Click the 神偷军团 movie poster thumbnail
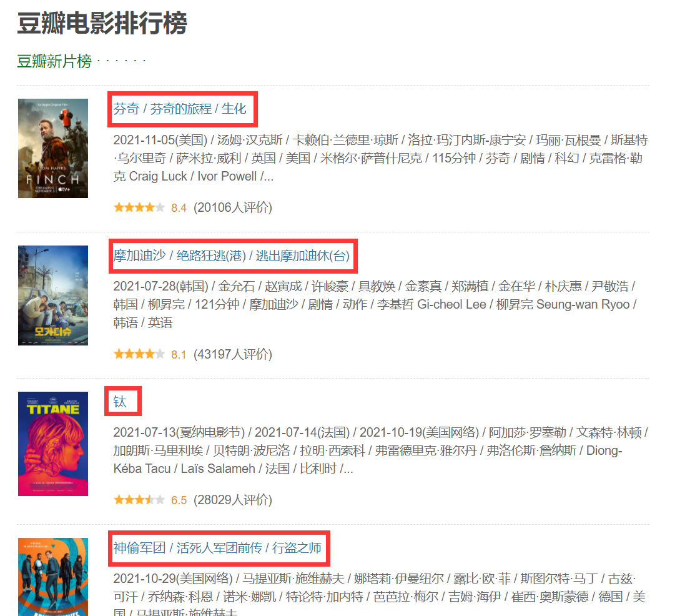685x616 pixels. [x=53, y=577]
